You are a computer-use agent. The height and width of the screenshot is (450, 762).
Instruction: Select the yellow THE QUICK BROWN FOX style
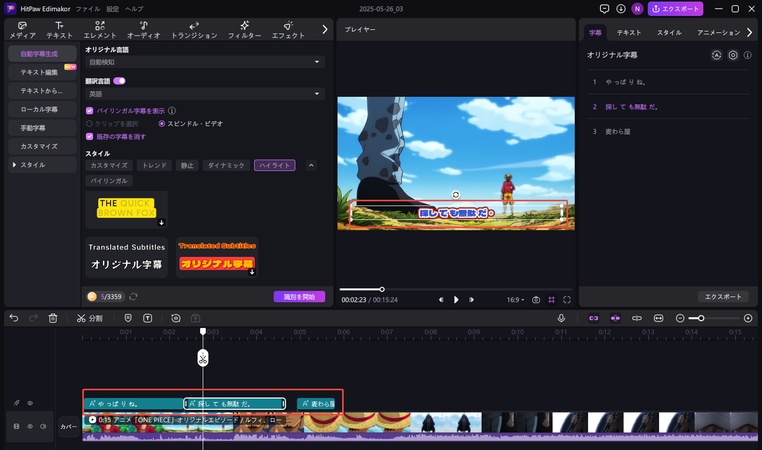(126, 208)
